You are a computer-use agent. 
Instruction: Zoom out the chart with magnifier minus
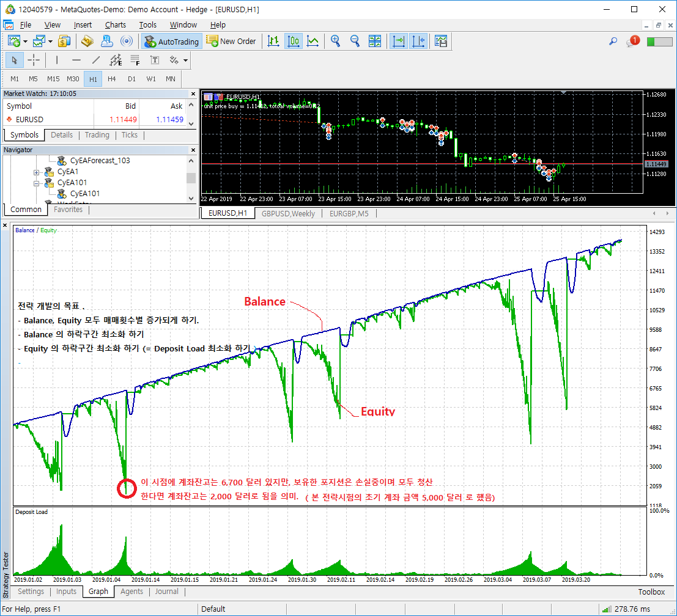point(355,42)
